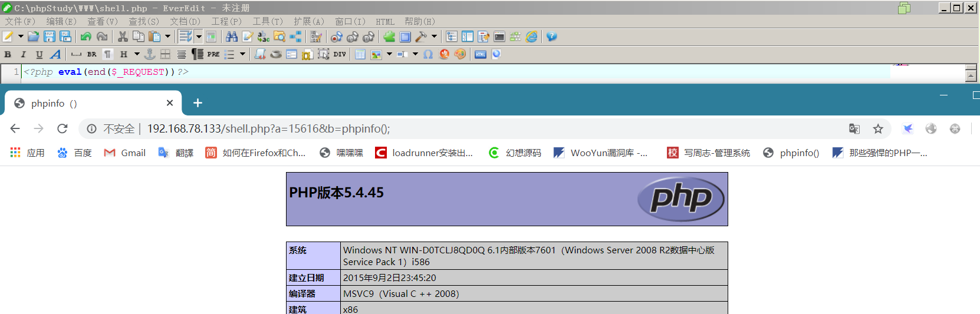This screenshot has width=980, height=314.
Task: Open the Gmail bookmark
Action: 124,153
